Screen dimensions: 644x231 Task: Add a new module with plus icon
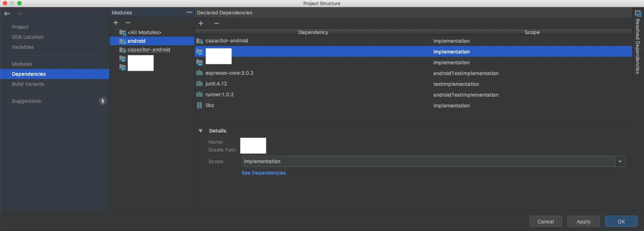coord(116,23)
